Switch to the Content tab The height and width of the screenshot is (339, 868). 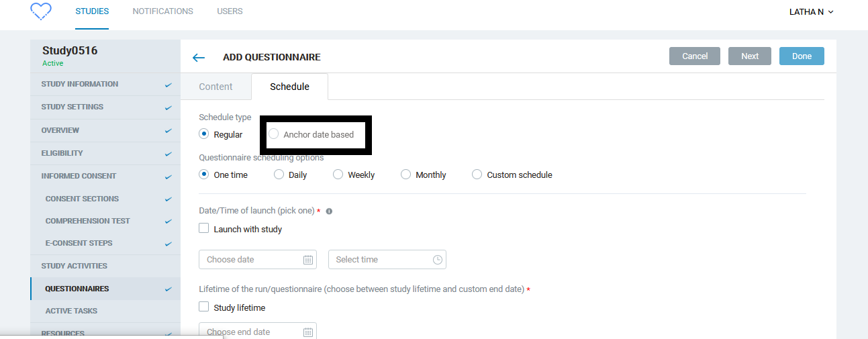pyautogui.click(x=215, y=87)
